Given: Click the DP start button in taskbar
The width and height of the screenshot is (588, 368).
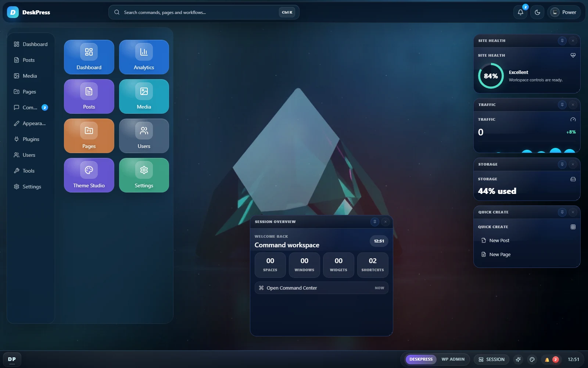Looking at the screenshot, I should coord(12,359).
